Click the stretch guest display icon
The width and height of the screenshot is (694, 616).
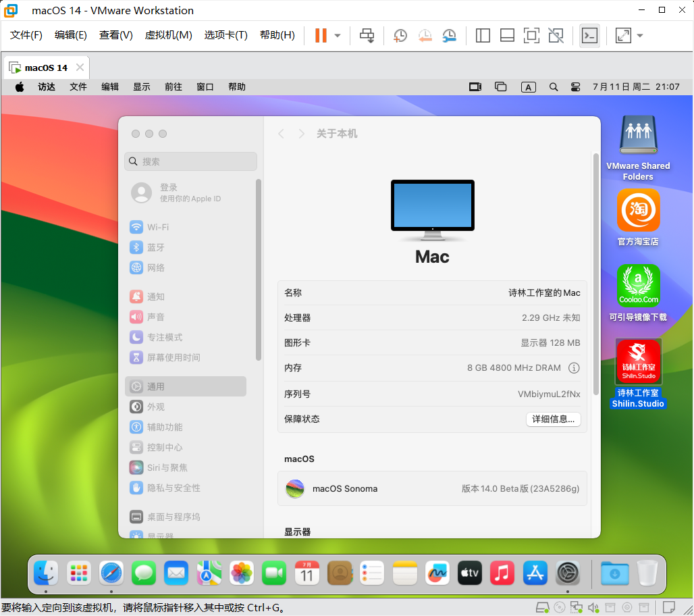click(623, 35)
